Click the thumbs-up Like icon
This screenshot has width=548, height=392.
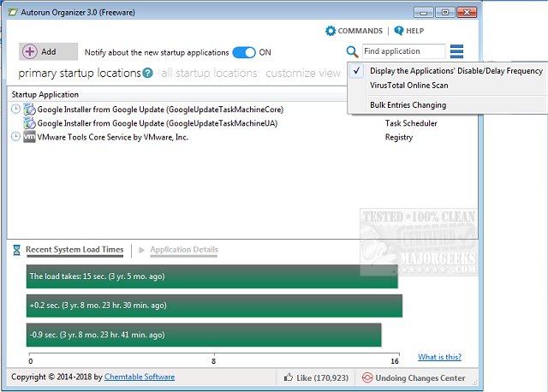(x=289, y=377)
